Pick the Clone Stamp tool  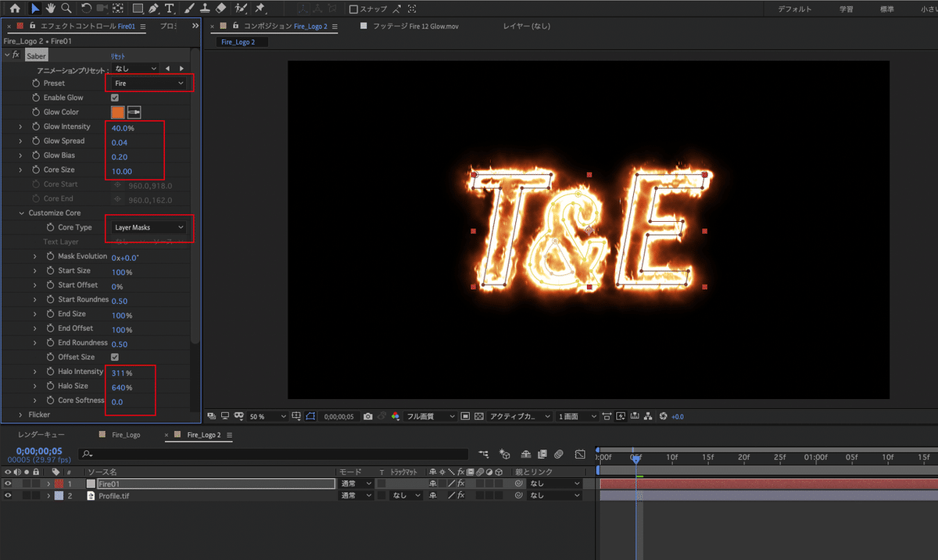(x=204, y=9)
